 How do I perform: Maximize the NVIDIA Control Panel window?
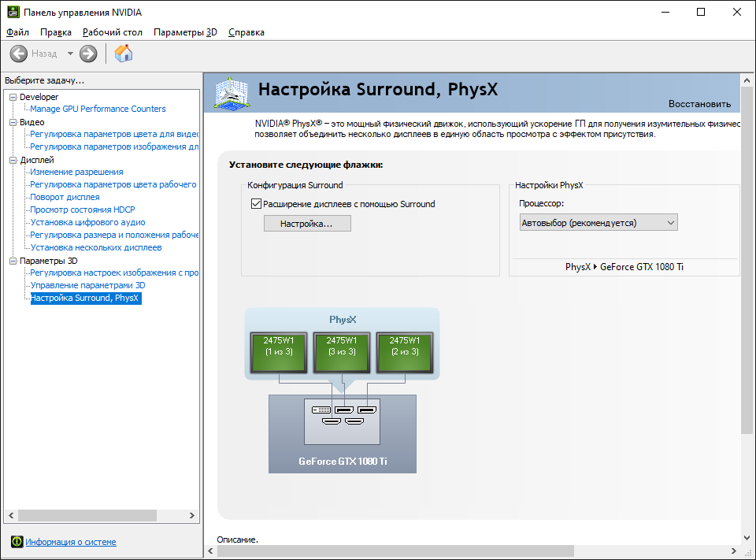tap(701, 12)
